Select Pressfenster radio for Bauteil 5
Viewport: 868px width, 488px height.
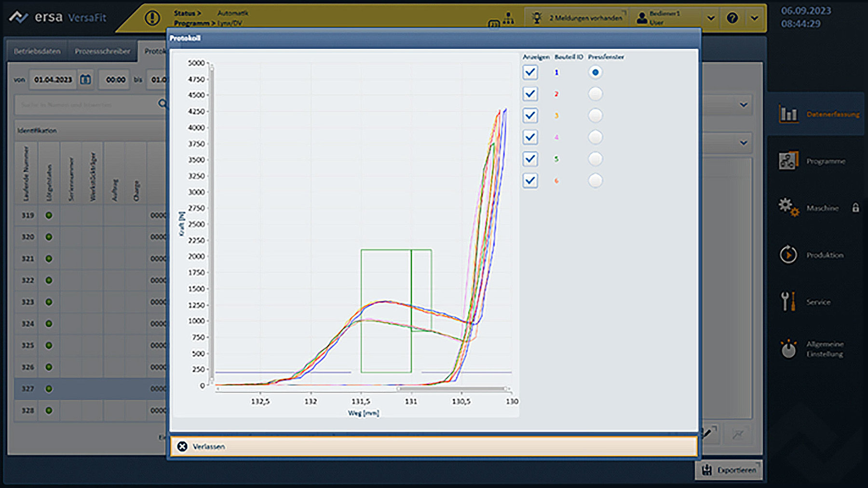tap(595, 159)
